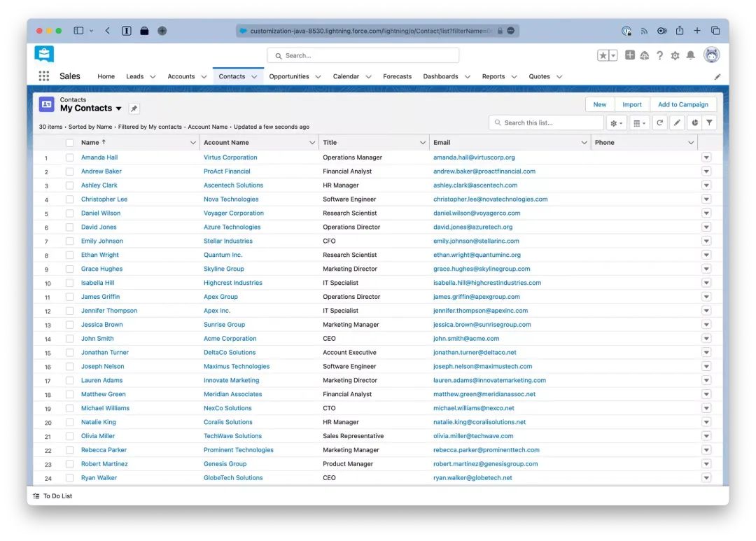Image resolution: width=756 pixels, height=541 pixels.
Task: Open the Phone column actions chevron
Action: coord(690,143)
